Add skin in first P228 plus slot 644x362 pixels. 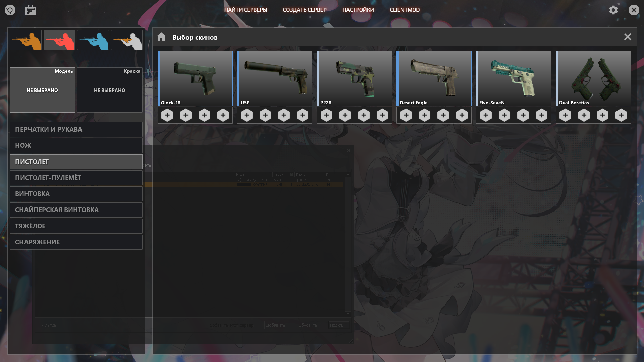click(x=326, y=115)
